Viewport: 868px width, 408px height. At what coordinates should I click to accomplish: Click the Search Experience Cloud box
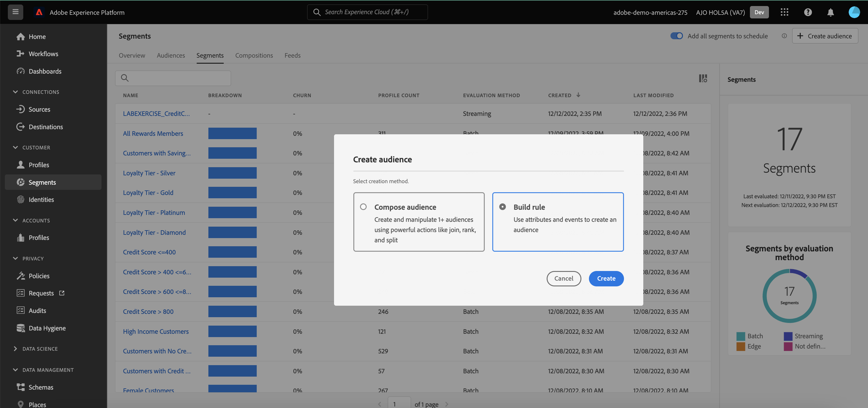[367, 12]
